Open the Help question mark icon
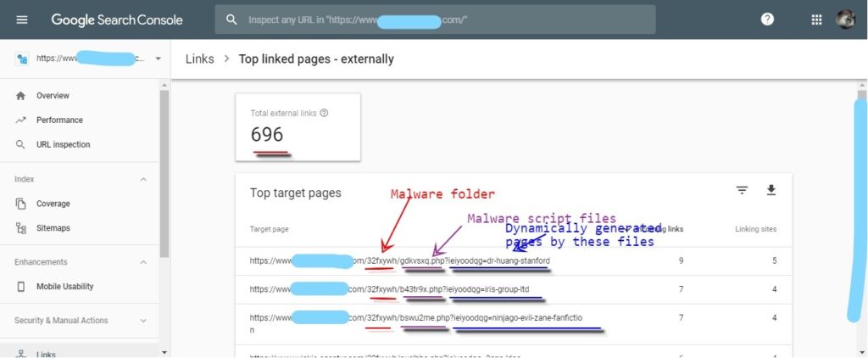This screenshot has width=868, height=358. (x=767, y=20)
